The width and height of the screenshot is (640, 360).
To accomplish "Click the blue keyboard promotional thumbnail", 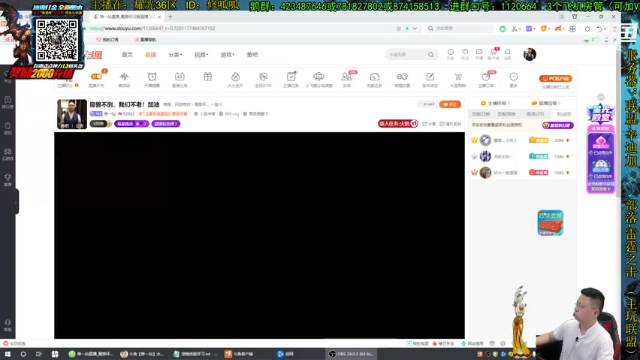I will click(x=550, y=223).
